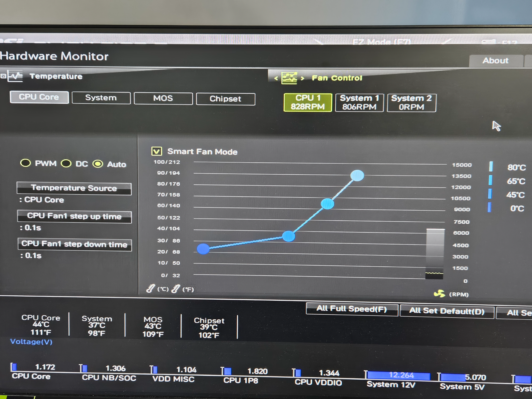Screen dimensions: 532x399
Task: Click the Temperature graph icon
Action: pyautogui.click(x=15, y=76)
